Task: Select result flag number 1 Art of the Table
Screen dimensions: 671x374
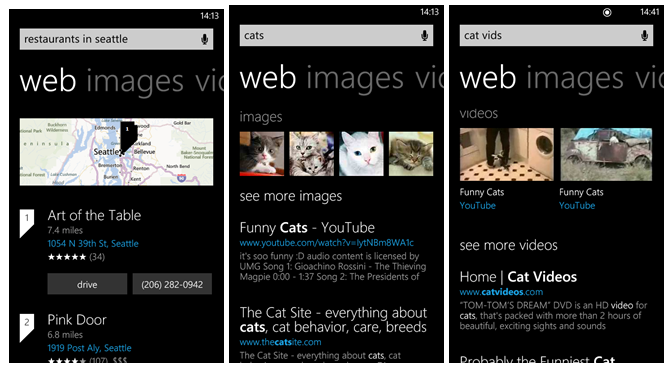Action: pos(27,223)
